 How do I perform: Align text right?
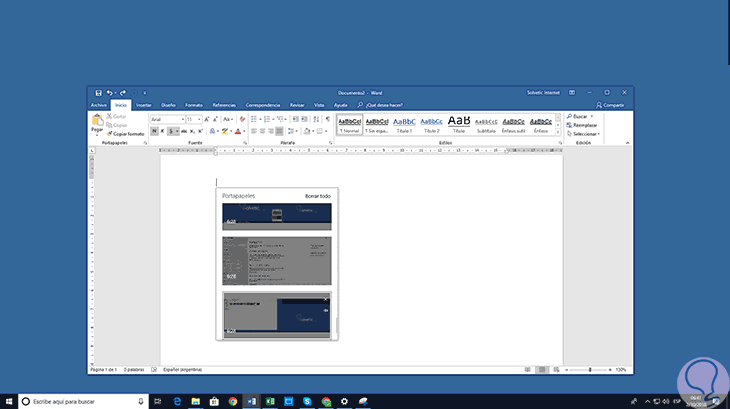(270, 131)
